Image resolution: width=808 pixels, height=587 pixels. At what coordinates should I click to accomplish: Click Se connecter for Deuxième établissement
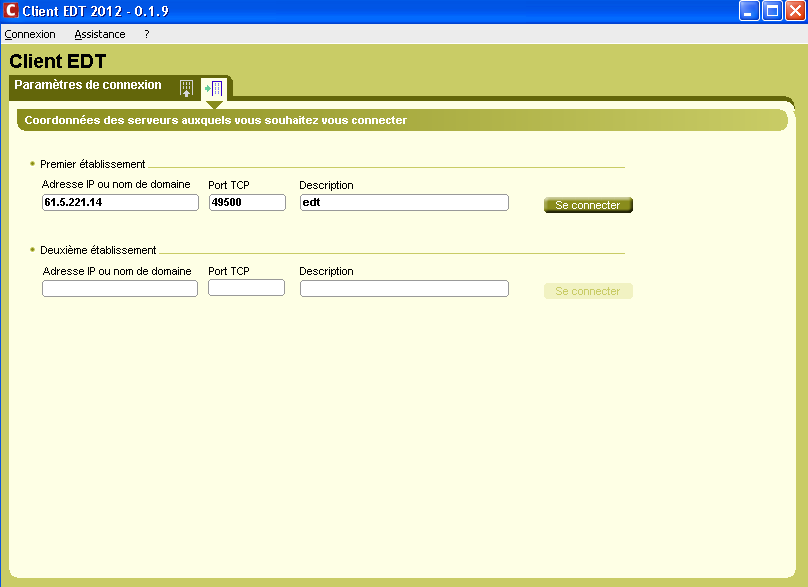[x=588, y=291]
